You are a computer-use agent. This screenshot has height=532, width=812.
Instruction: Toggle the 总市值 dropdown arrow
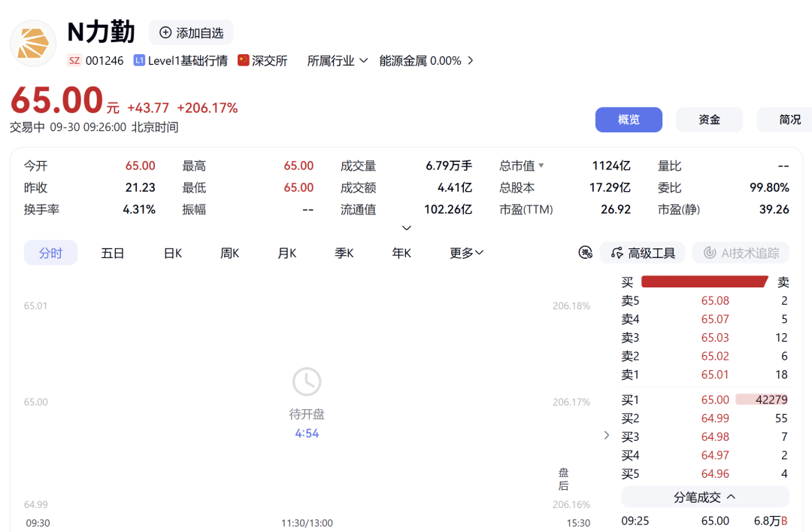click(541, 166)
